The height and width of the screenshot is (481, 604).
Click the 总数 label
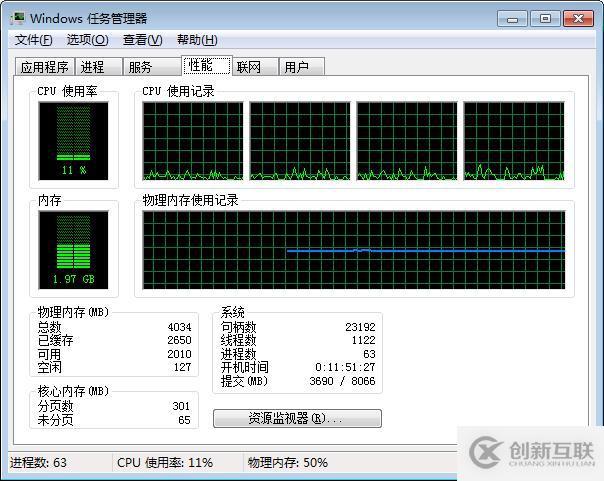click(x=49, y=327)
